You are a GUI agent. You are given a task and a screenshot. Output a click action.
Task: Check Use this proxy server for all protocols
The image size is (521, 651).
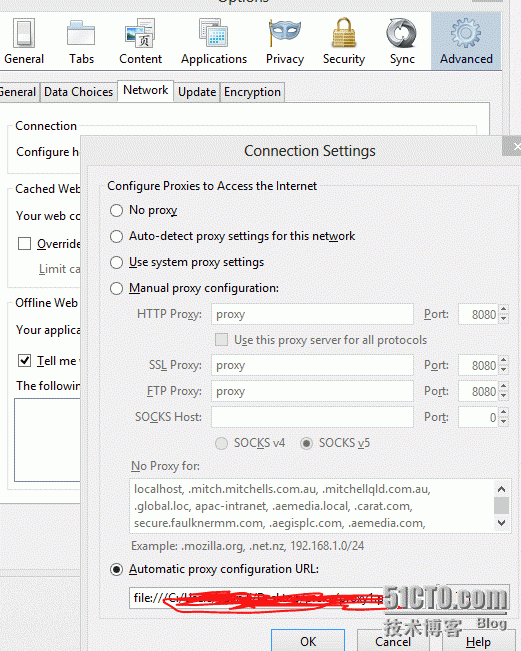click(221, 340)
